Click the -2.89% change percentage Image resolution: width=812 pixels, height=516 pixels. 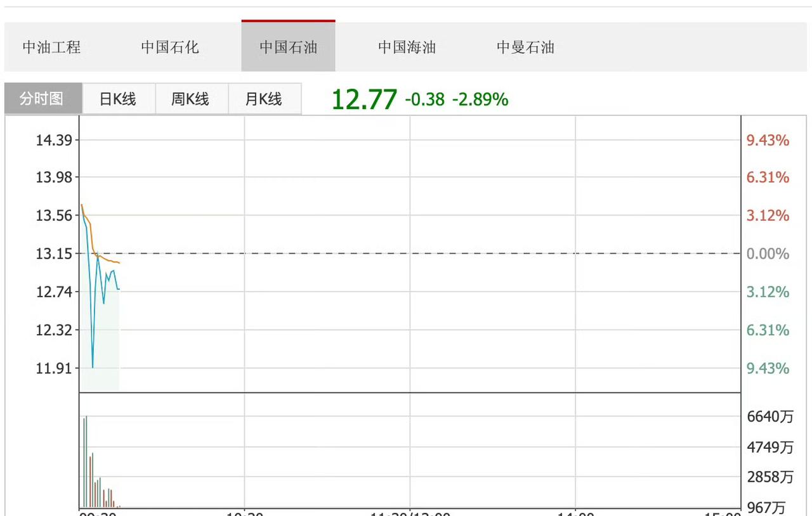pos(480,100)
